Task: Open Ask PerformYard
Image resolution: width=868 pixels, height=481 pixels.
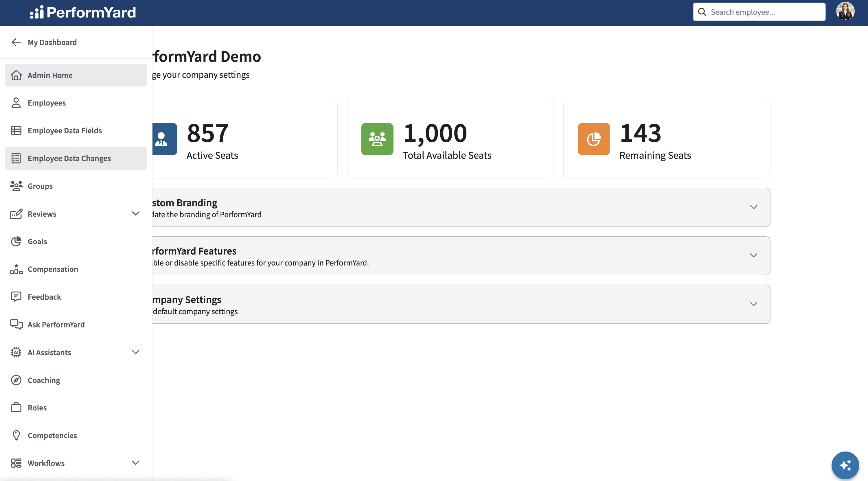Action: (x=76, y=324)
